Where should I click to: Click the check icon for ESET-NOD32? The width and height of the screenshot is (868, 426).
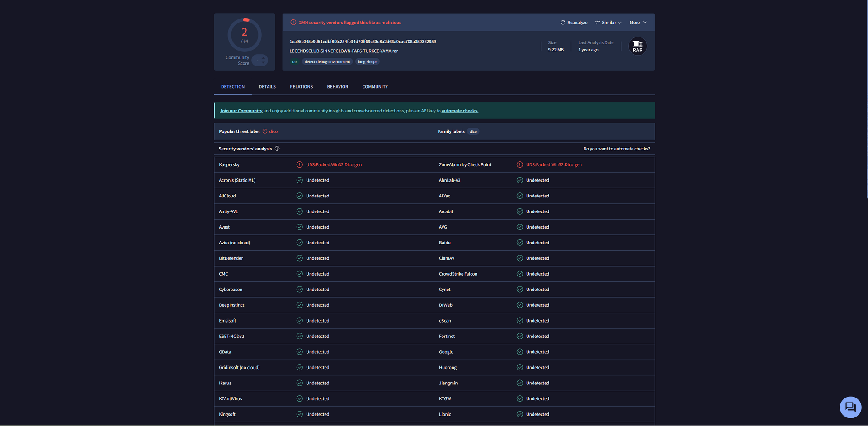pyautogui.click(x=299, y=337)
